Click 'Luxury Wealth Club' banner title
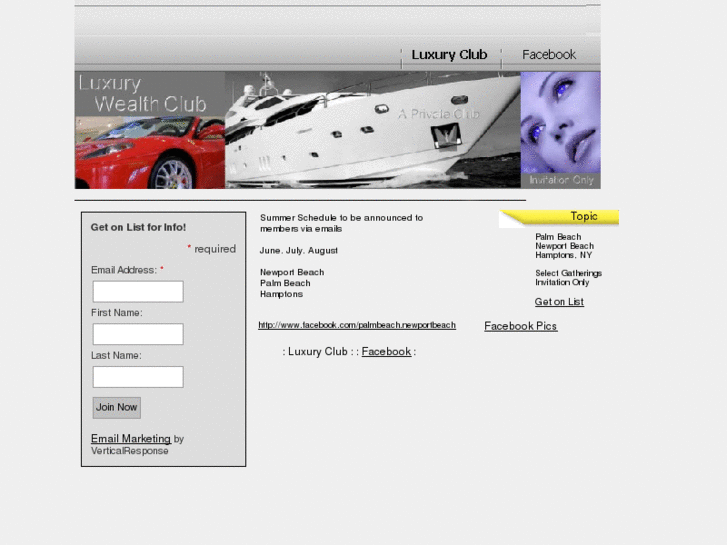 pyautogui.click(x=143, y=94)
